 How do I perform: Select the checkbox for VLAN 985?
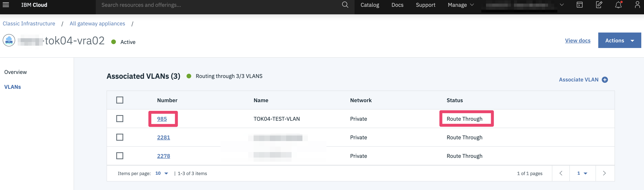coord(120,119)
